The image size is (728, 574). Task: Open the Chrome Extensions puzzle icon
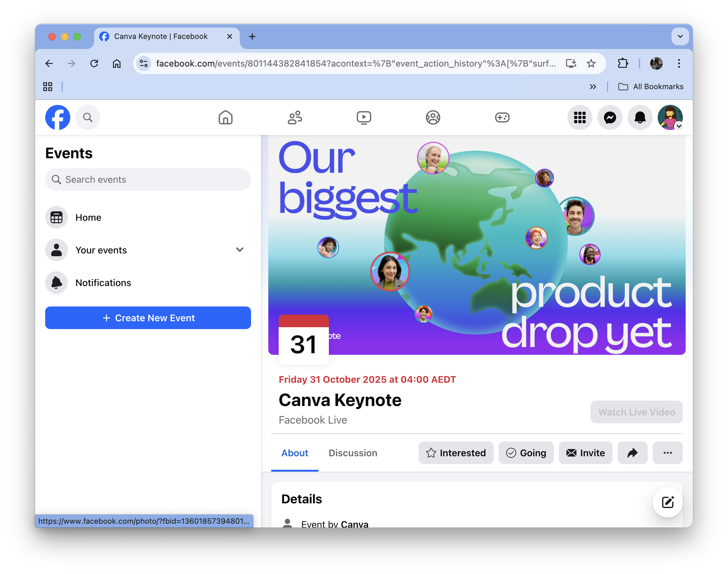[623, 63]
